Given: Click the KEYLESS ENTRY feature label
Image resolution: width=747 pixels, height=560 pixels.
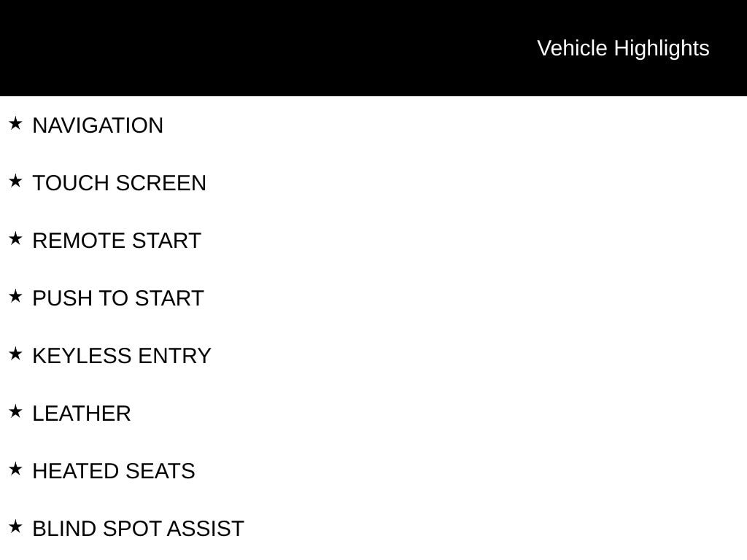Looking at the screenshot, I should point(122,356).
